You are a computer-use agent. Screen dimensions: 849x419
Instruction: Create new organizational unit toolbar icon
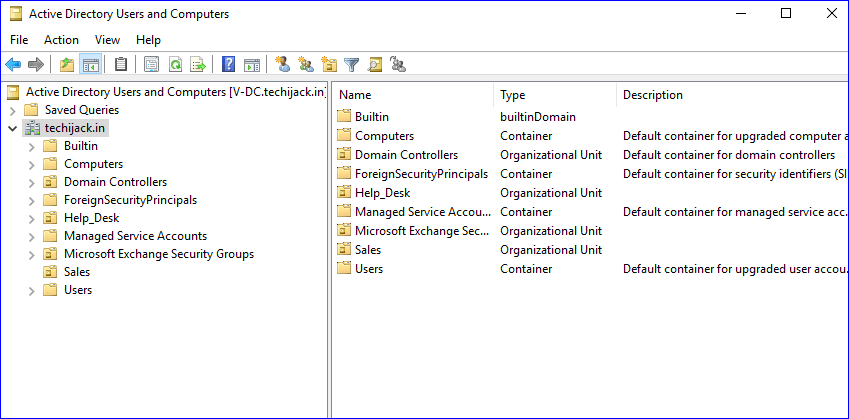[x=329, y=64]
